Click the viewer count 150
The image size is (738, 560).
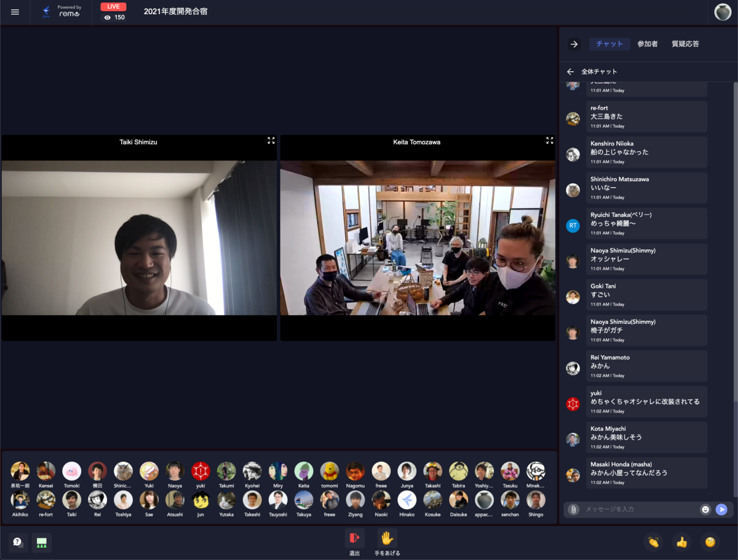pyautogui.click(x=114, y=17)
